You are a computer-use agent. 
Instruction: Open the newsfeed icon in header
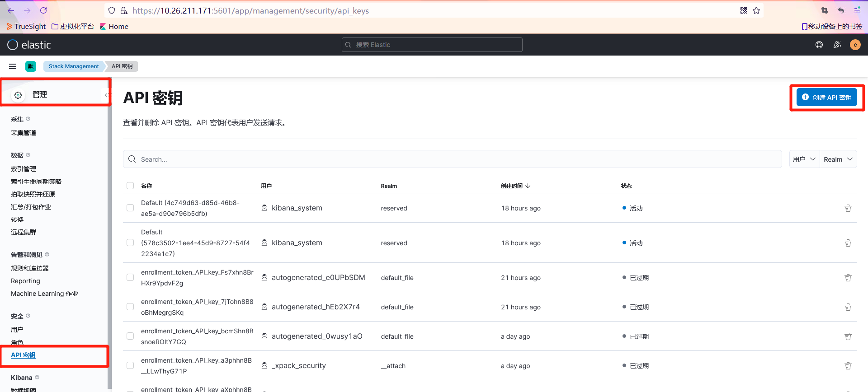(837, 45)
